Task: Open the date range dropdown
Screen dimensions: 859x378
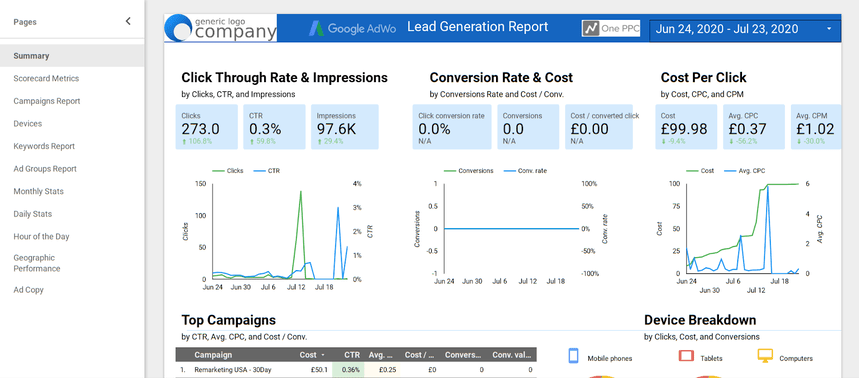Action: 744,29
